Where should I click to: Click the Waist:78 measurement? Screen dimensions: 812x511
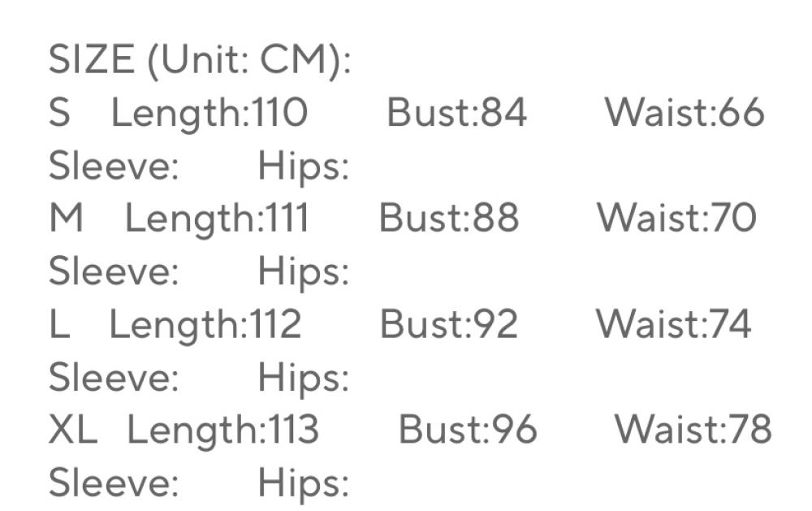(x=692, y=431)
